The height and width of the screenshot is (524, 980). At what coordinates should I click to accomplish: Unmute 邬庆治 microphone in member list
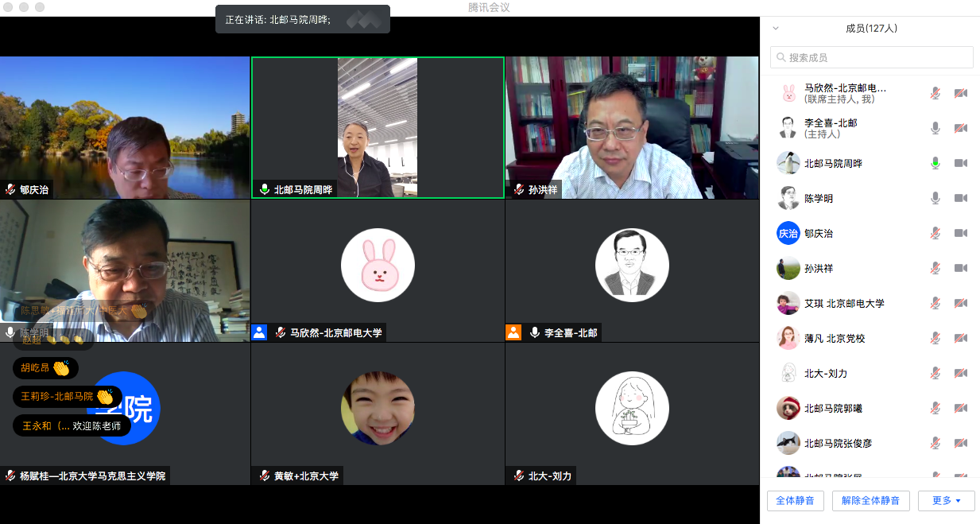935,233
